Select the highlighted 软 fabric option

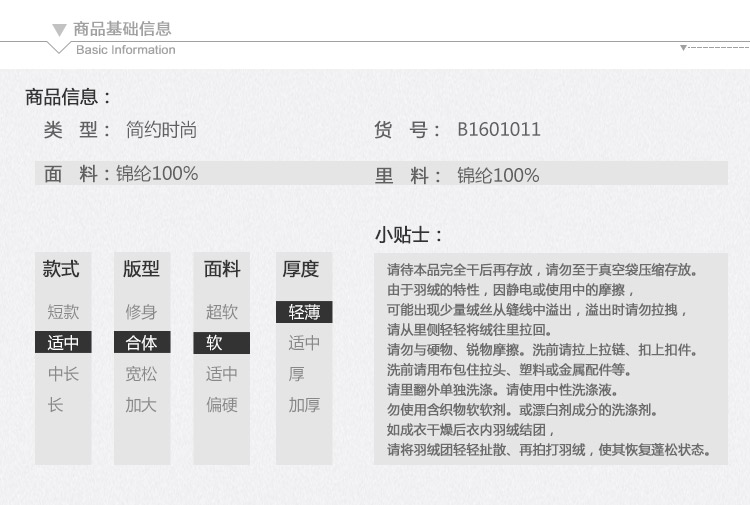221,343
